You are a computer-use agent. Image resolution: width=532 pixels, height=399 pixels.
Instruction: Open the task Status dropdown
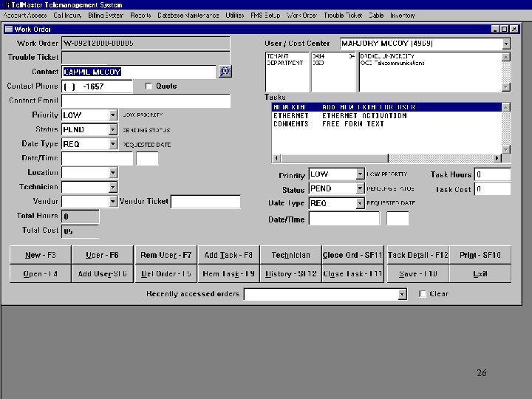point(360,188)
